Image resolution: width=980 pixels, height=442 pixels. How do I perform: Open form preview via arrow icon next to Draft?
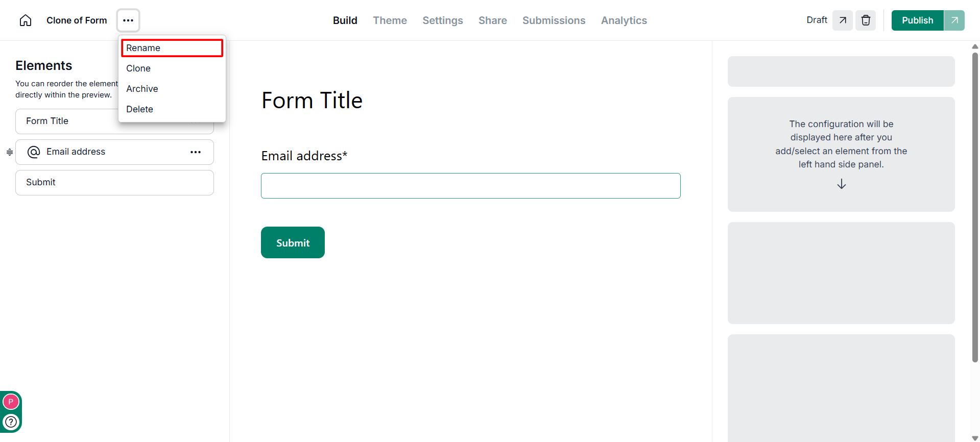click(843, 20)
